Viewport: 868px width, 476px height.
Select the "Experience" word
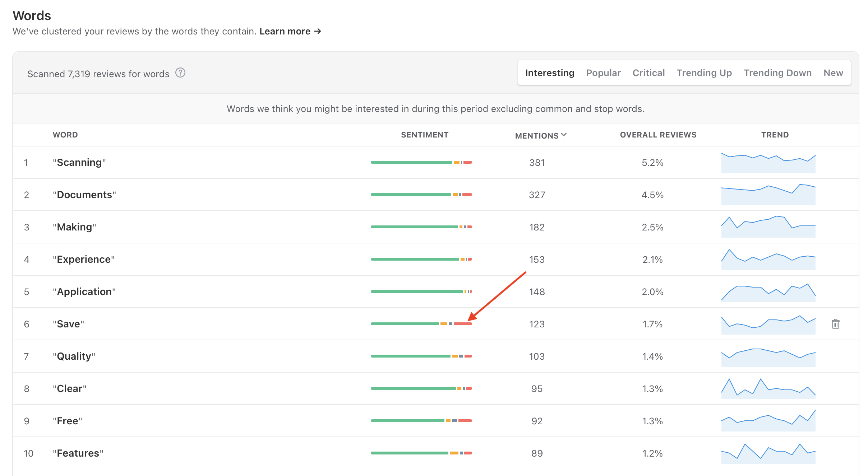(x=84, y=259)
